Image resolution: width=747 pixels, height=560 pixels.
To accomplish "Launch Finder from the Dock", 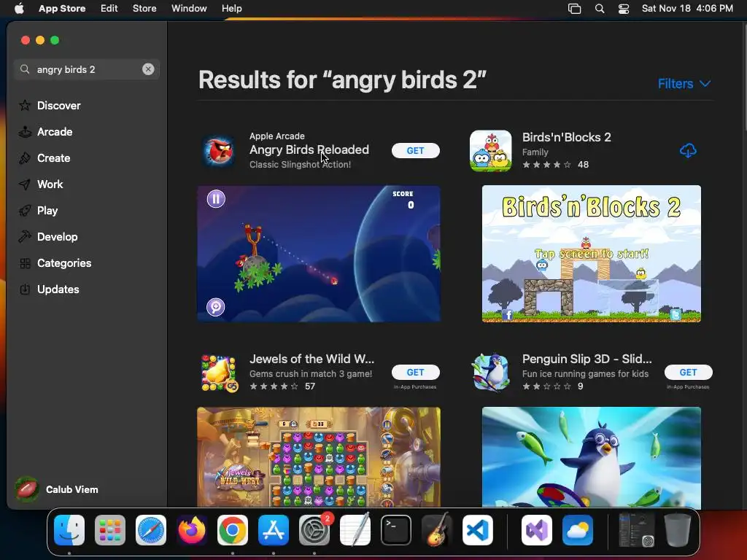I will [69, 530].
